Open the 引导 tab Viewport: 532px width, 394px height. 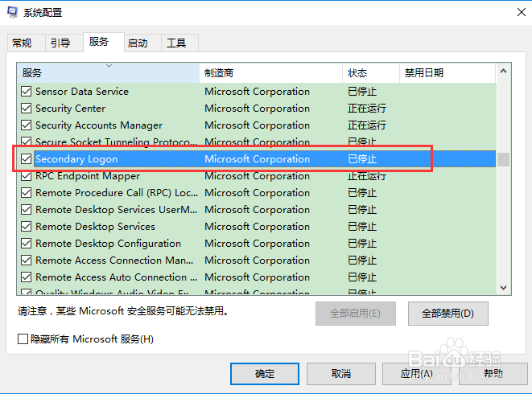coord(60,43)
